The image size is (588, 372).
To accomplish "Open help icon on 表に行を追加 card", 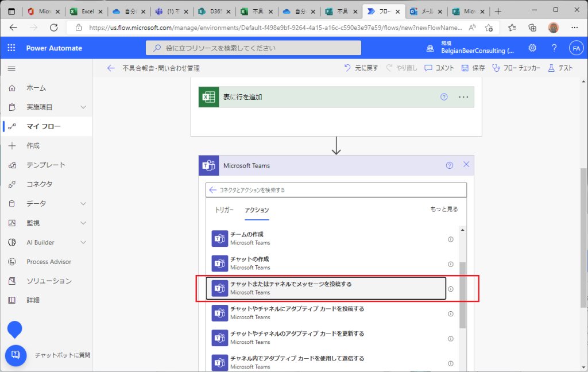I will click(x=444, y=97).
